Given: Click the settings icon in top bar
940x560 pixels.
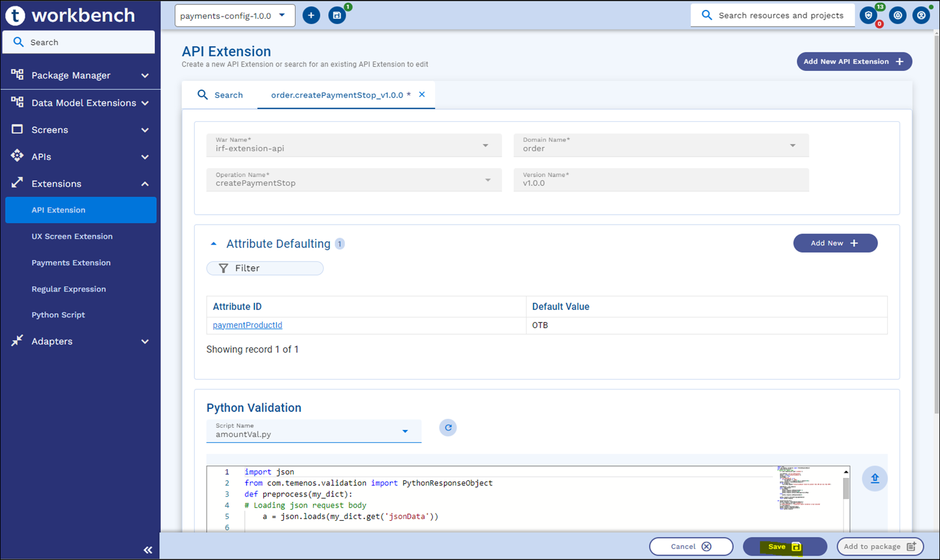Looking at the screenshot, I should 897,16.
